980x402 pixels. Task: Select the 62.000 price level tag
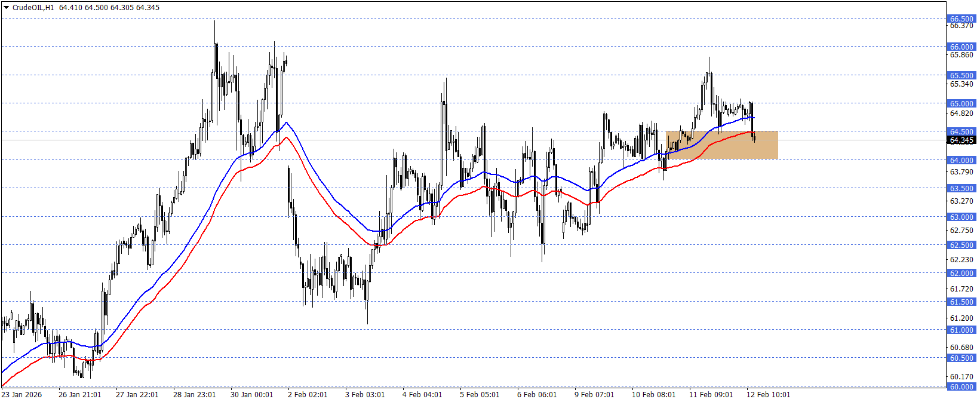point(961,273)
